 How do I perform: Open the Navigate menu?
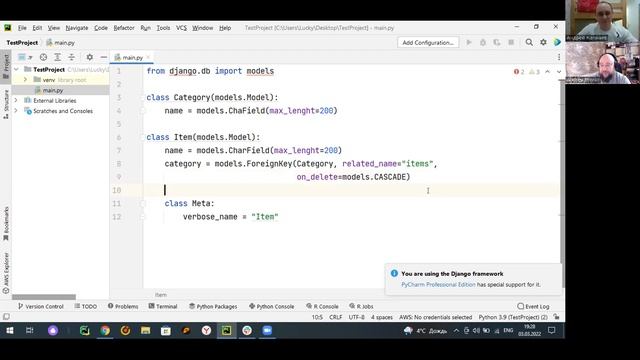[77, 28]
